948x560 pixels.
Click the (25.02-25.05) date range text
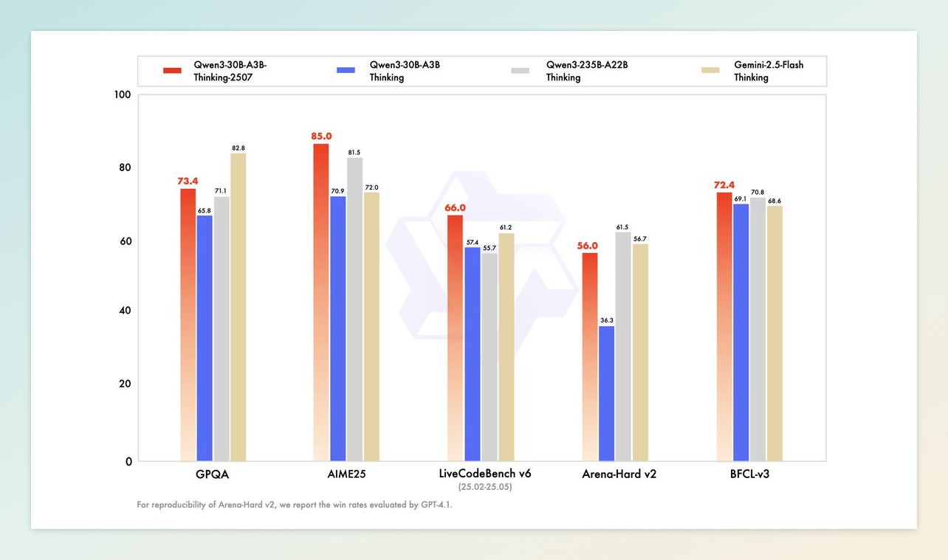484,487
